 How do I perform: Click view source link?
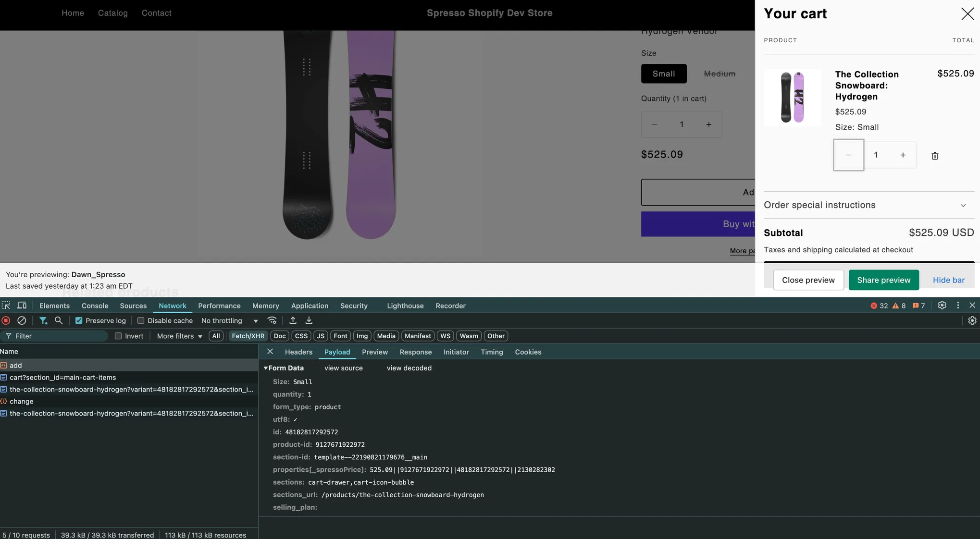click(343, 368)
